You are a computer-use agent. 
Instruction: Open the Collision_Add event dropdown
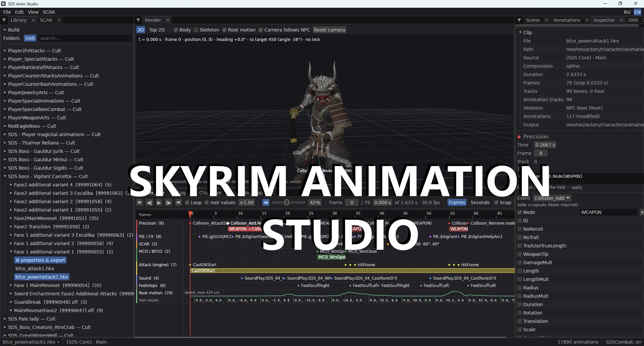[552, 198]
